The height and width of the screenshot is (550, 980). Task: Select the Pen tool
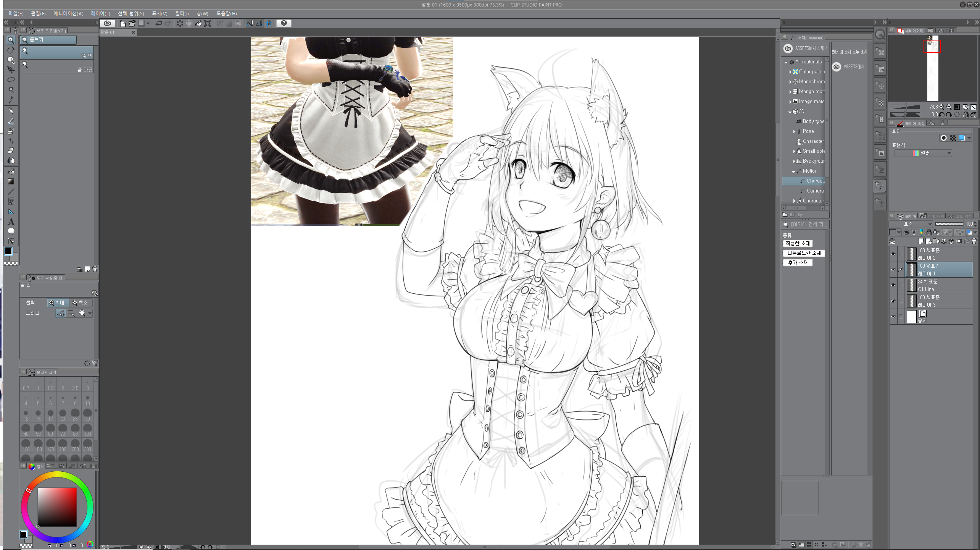11,111
